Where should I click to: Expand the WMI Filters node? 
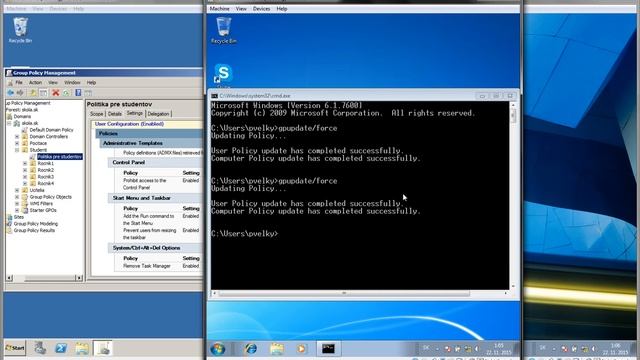pyautogui.click(x=17, y=203)
